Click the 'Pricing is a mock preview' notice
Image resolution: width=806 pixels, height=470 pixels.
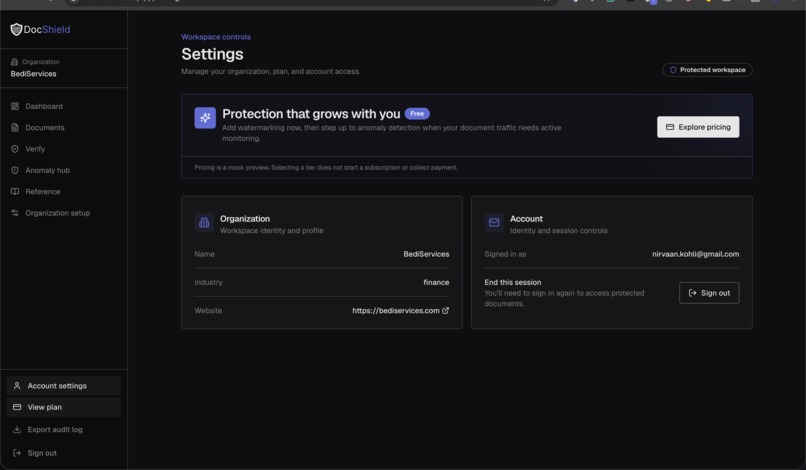[326, 168]
